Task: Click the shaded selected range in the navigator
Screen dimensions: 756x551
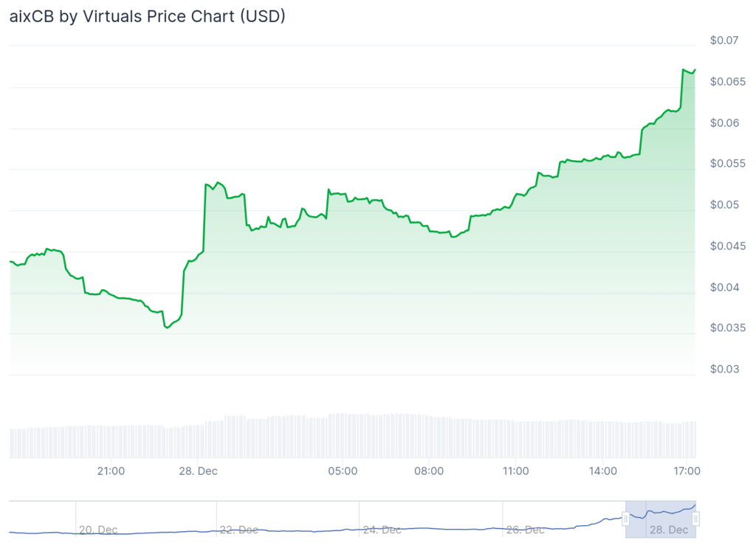Action: coord(661,519)
